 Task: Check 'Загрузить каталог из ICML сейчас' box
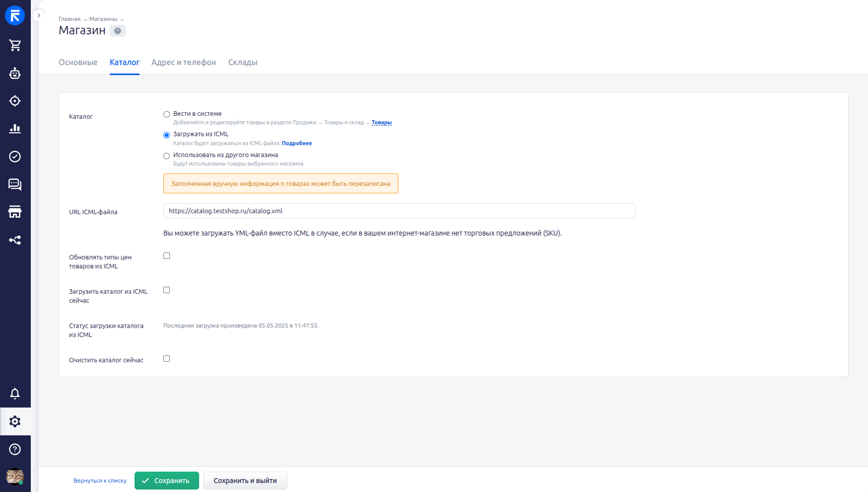167,290
